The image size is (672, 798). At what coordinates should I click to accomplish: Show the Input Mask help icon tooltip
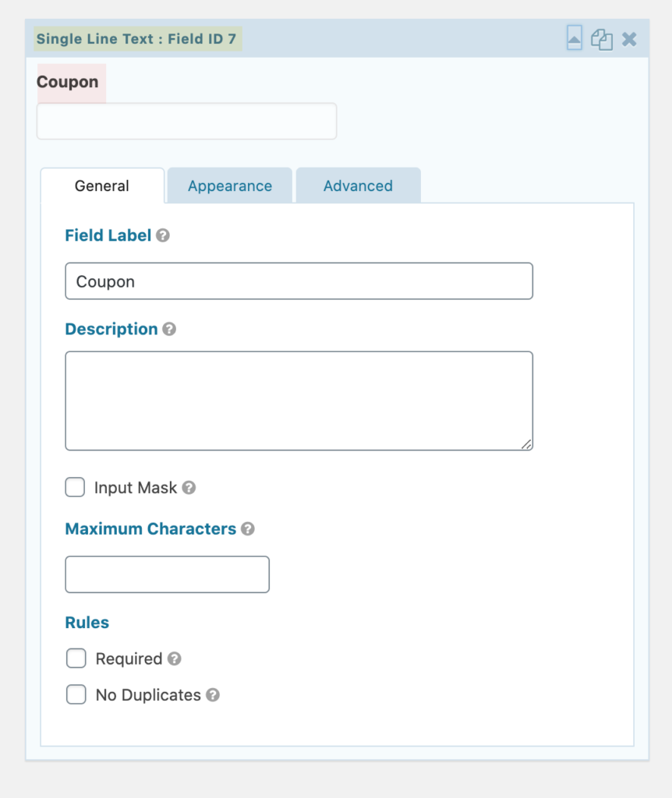click(189, 488)
